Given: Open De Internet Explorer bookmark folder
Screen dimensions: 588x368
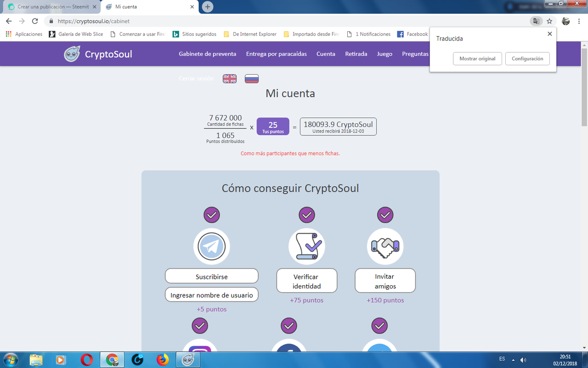Looking at the screenshot, I should (x=250, y=34).
